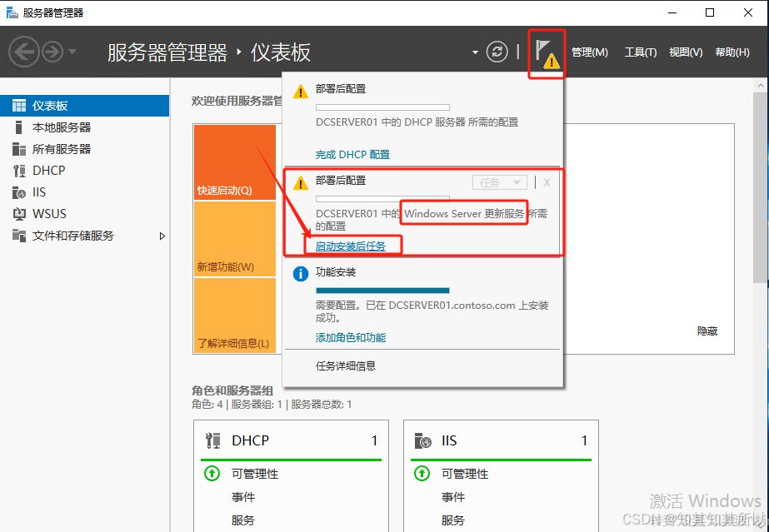This screenshot has height=532, width=769.
Task: Open the 视图(V) menu
Action: click(x=686, y=52)
